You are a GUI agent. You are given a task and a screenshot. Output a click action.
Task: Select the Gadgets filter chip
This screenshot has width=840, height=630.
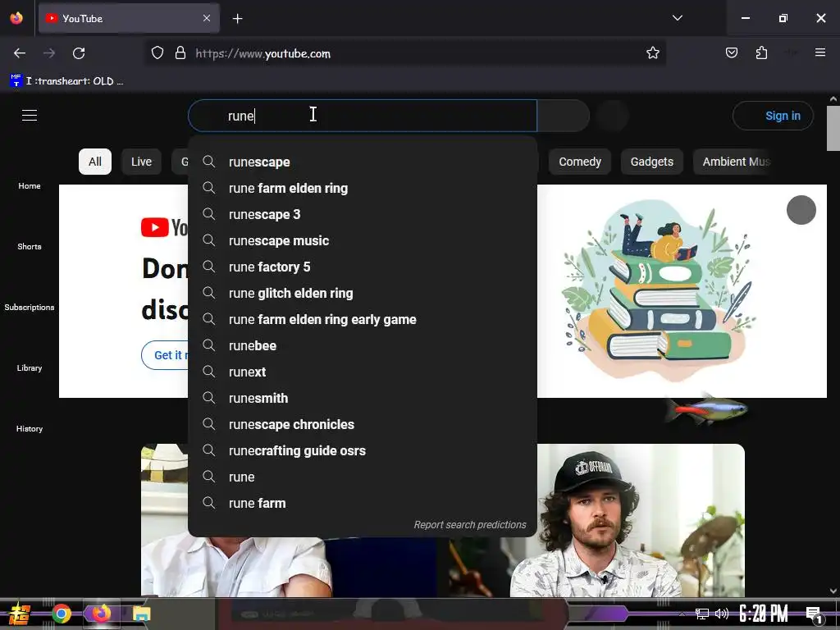click(x=651, y=162)
